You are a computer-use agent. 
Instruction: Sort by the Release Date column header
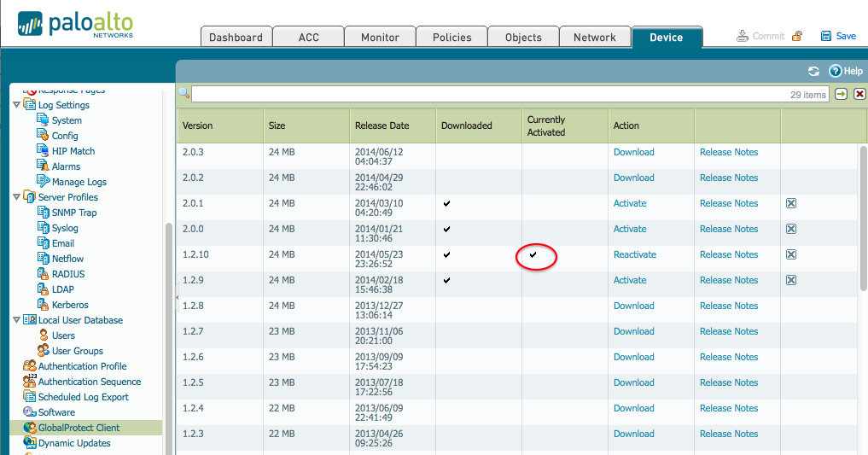[393, 125]
